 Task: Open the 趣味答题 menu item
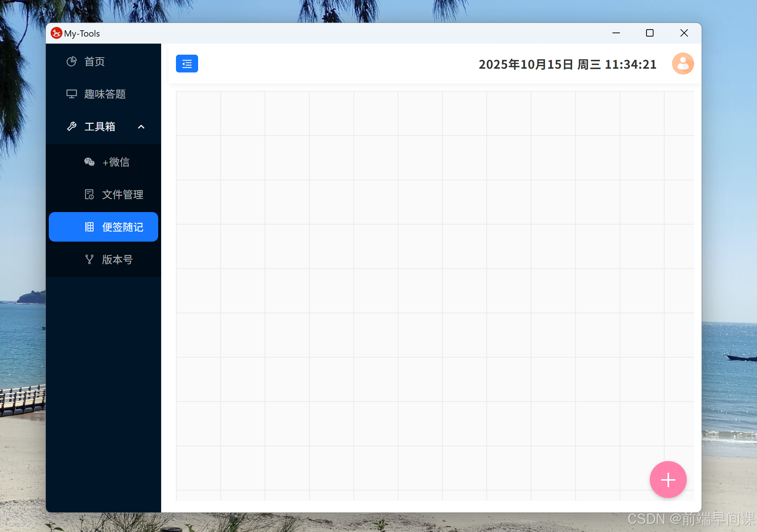[103, 94]
